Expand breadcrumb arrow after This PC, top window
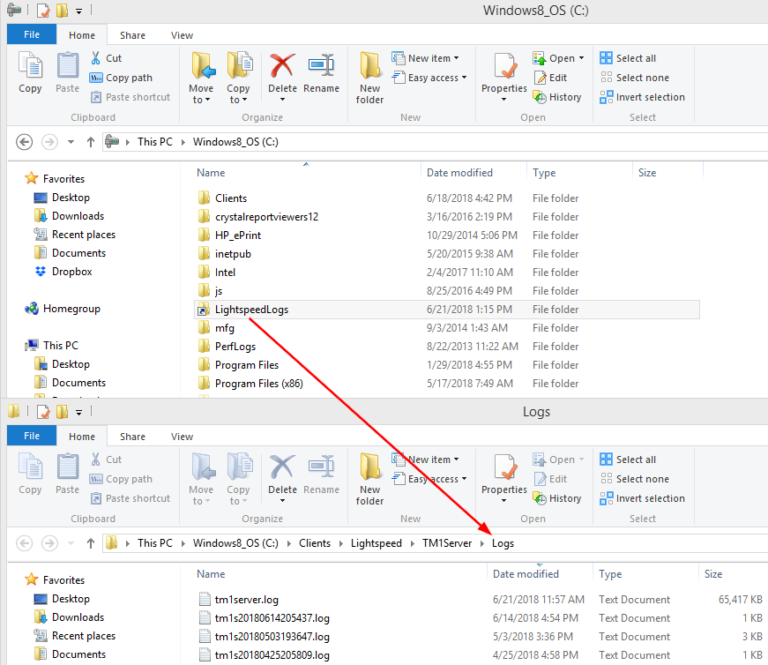Image resolution: width=768 pixels, height=665 pixels. tap(183, 142)
